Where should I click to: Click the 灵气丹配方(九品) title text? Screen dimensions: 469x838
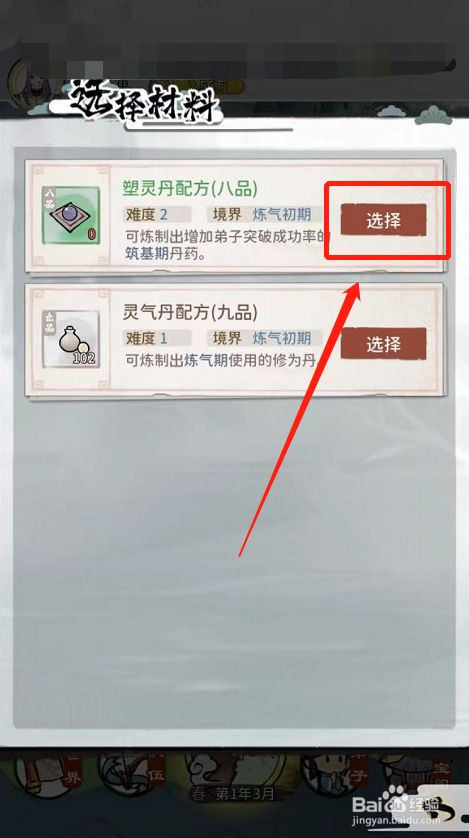pos(190,313)
